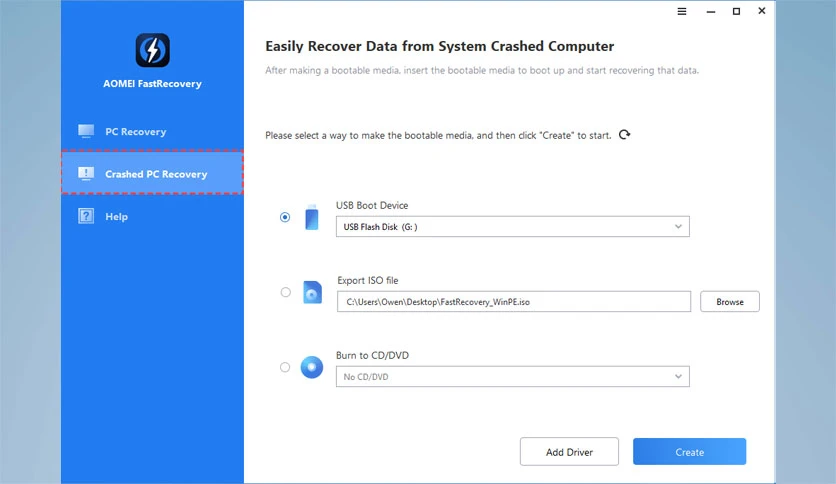
Task: Open the USB Flash Disk (G:) dropdown
Action: 512,227
